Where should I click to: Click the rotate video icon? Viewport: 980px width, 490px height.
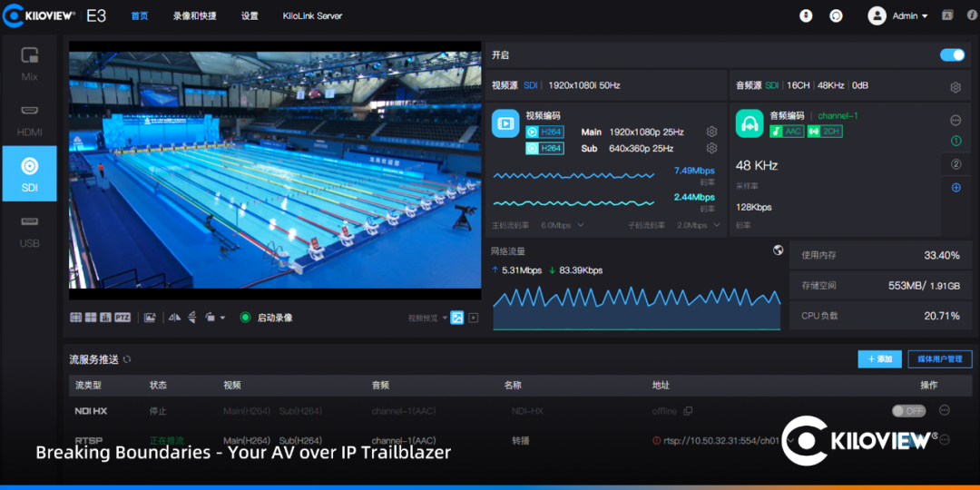[x=211, y=318]
